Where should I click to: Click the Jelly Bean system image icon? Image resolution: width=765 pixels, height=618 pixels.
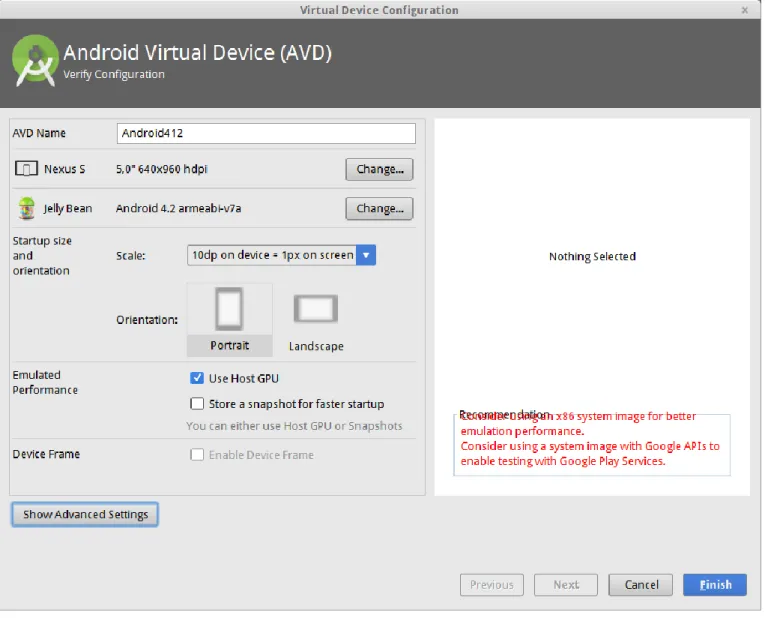pyautogui.click(x=26, y=208)
